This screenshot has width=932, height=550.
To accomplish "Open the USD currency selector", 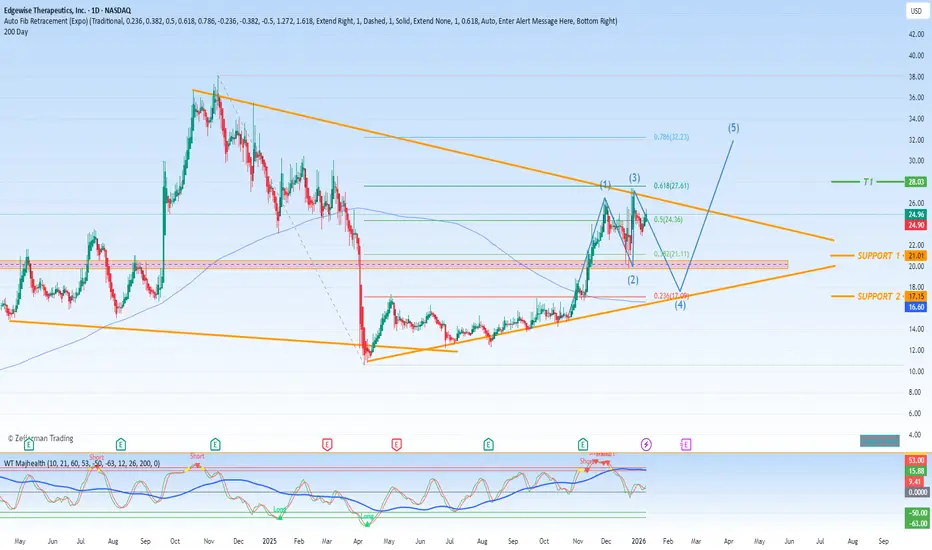I will [917, 11].
